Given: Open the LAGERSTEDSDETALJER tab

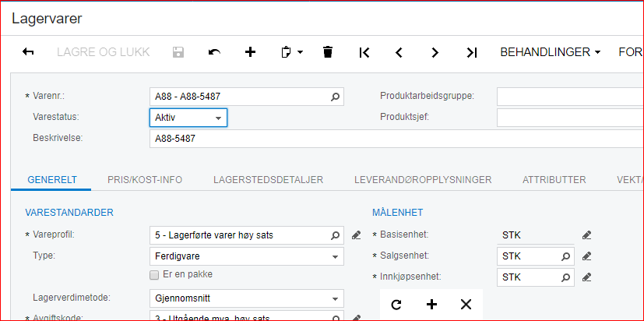Looking at the screenshot, I should 268,180.
